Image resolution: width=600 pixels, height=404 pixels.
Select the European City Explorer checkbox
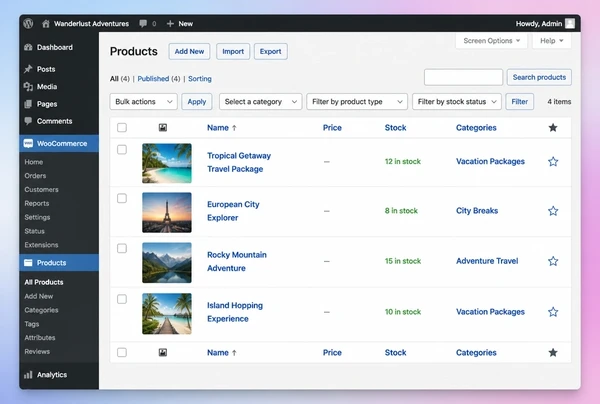122,198
